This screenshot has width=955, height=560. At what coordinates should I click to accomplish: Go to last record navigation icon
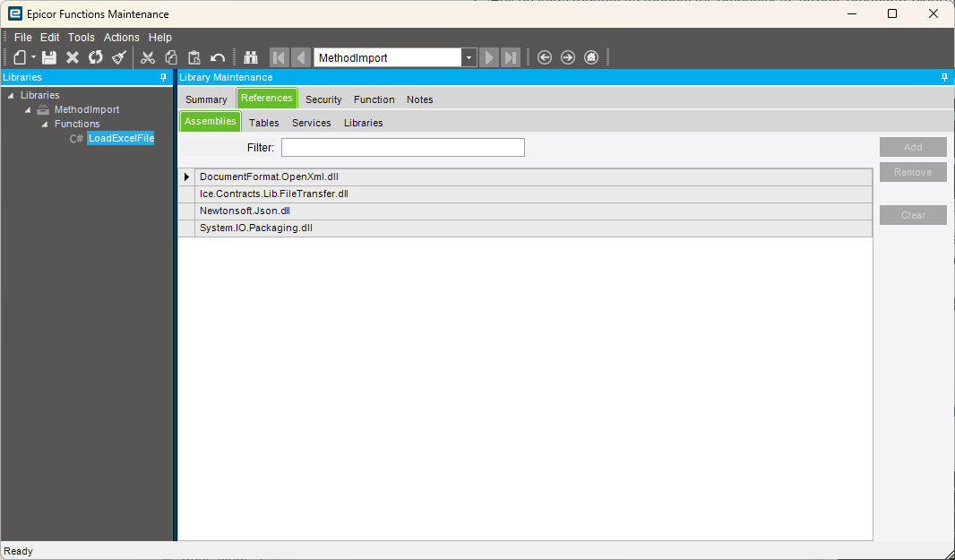click(x=511, y=57)
